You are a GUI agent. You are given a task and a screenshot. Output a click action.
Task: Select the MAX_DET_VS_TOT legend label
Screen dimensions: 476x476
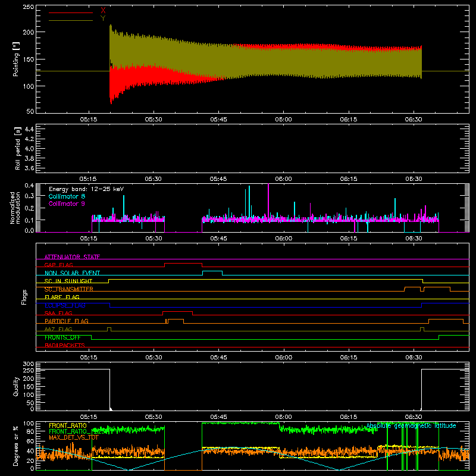pyautogui.click(x=74, y=437)
